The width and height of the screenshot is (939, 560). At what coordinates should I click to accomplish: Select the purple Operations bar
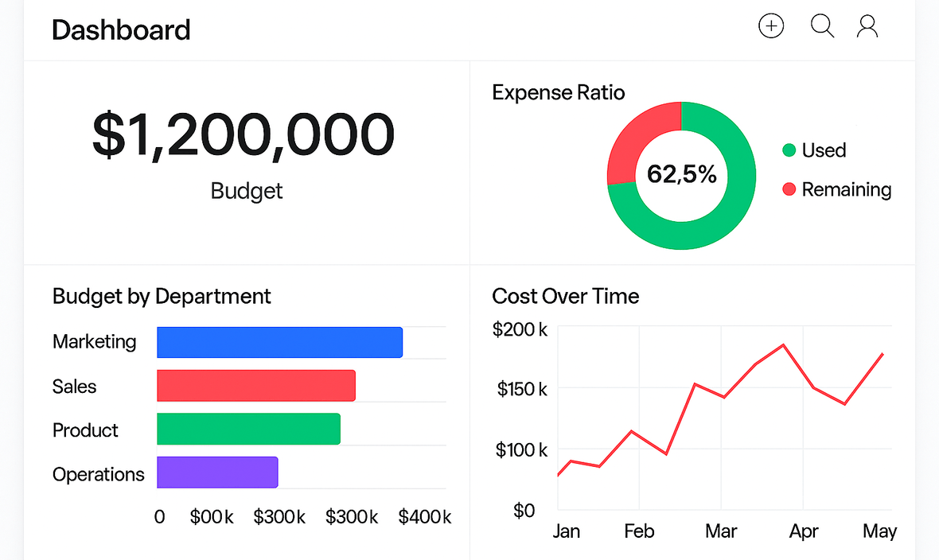pos(217,472)
